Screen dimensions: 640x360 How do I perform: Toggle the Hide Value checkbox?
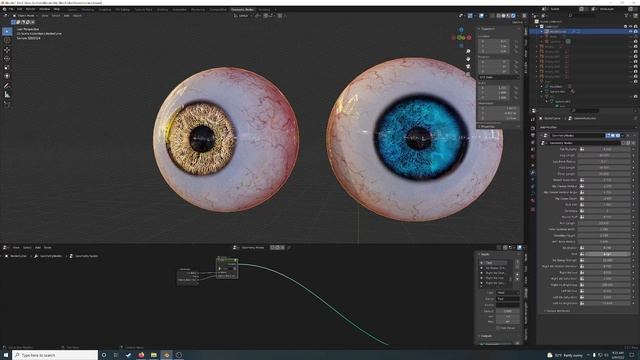tap(498, 328)
